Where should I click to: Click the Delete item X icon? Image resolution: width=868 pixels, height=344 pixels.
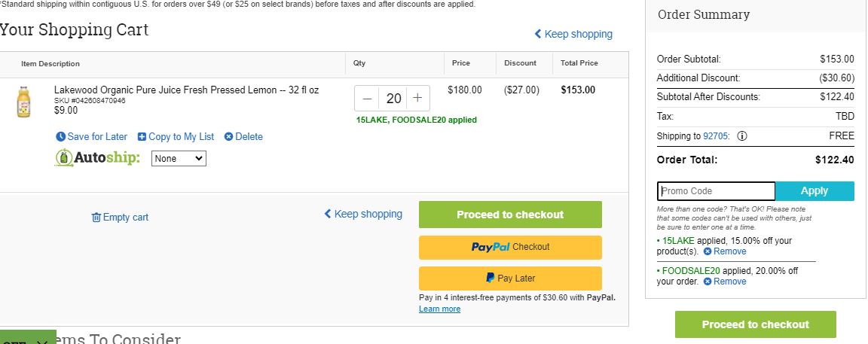pyautogui.click(x=228, y=136)
